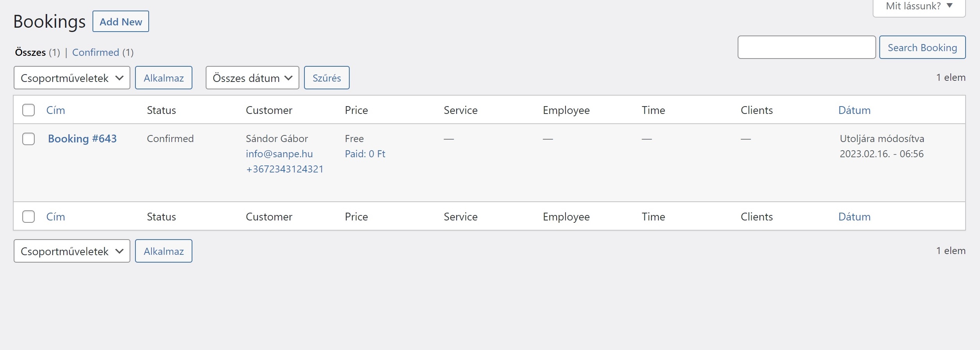Click the +3672343124321 phone link
Viewport: 980px width, 350px height.
(285, 169)
